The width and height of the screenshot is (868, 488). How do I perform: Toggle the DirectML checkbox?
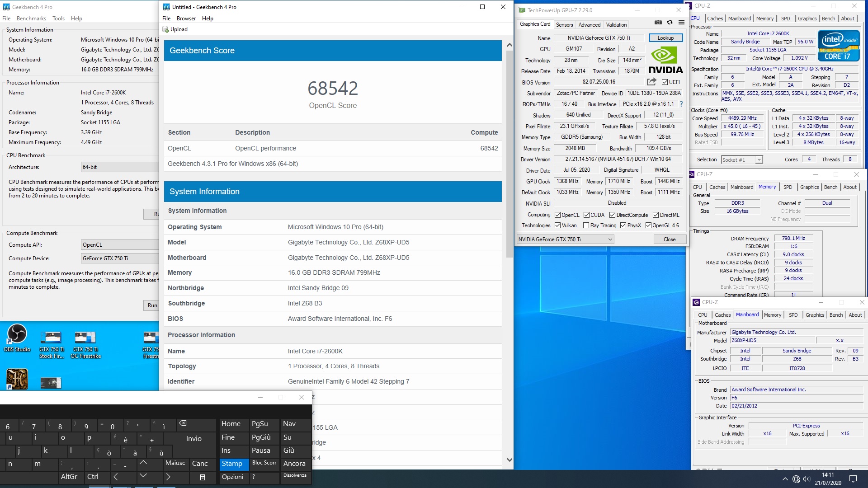point(656,215)
